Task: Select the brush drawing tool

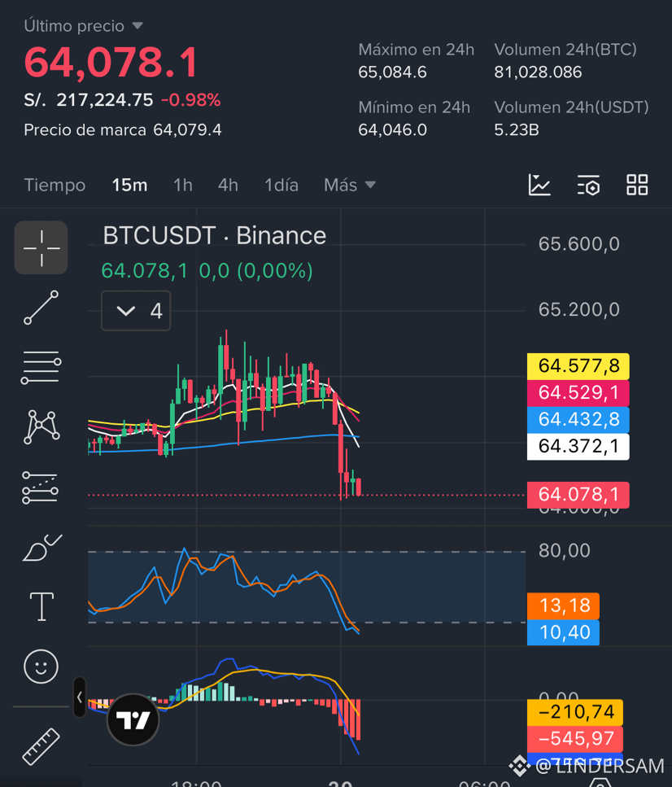Action: (42, 547)
